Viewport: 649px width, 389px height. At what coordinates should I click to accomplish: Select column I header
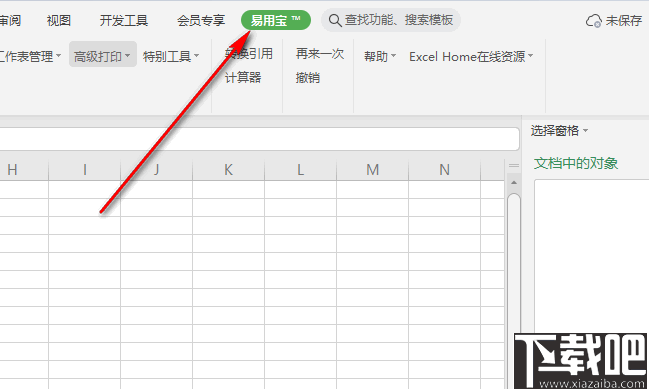pyautogui.click(x=84, y=170)
